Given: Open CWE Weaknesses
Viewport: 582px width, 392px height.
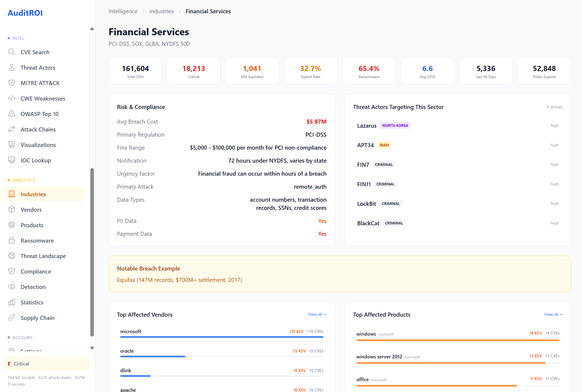Looking at the screenshot, I should tap(43, 98).
